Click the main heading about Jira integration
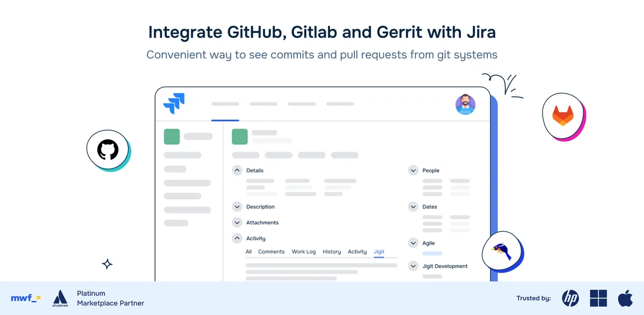 (x=322, y=32)
